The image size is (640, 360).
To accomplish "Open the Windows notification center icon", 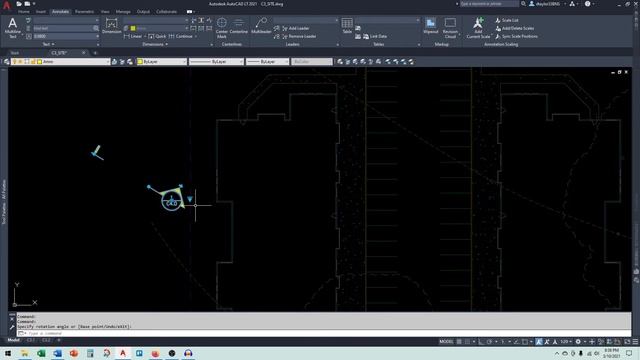I will 629,353.
